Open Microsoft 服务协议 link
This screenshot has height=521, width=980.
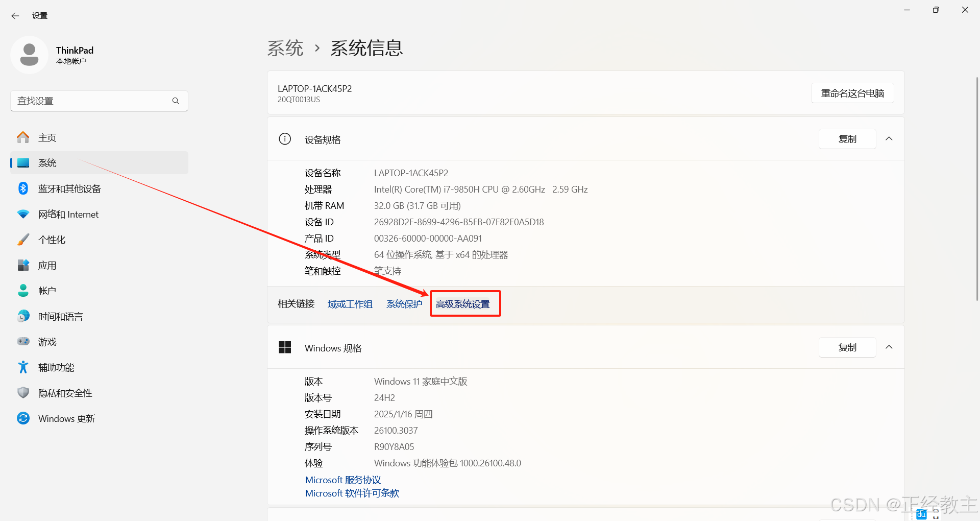(x=343, y=480)
